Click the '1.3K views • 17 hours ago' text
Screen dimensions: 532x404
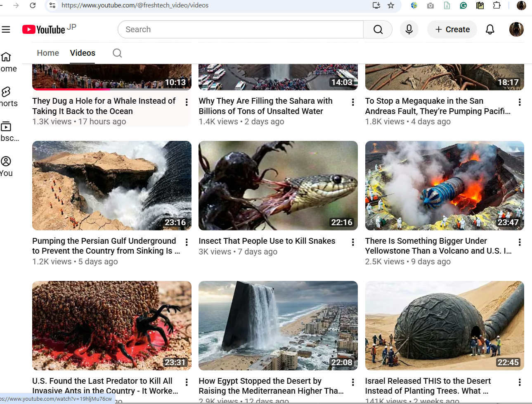[x=79, y=121]
